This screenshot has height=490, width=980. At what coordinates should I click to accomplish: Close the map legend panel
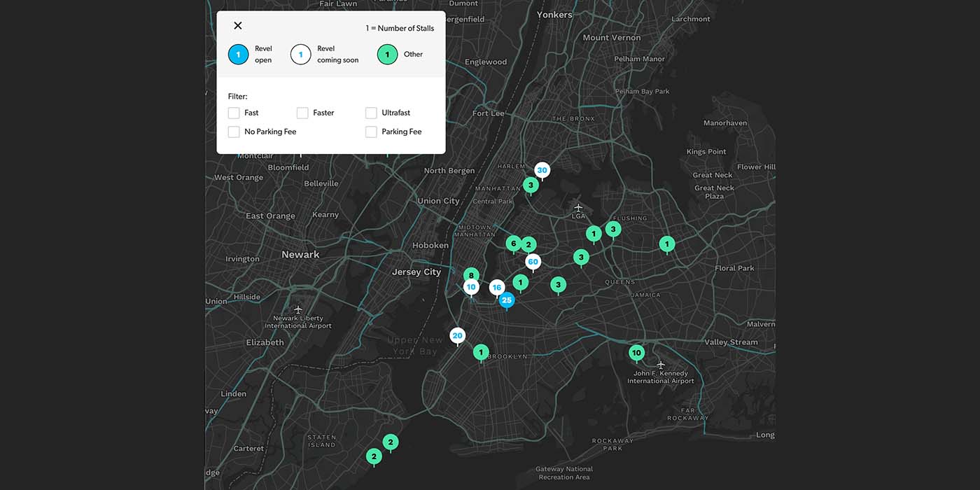(x=237, y=25)
